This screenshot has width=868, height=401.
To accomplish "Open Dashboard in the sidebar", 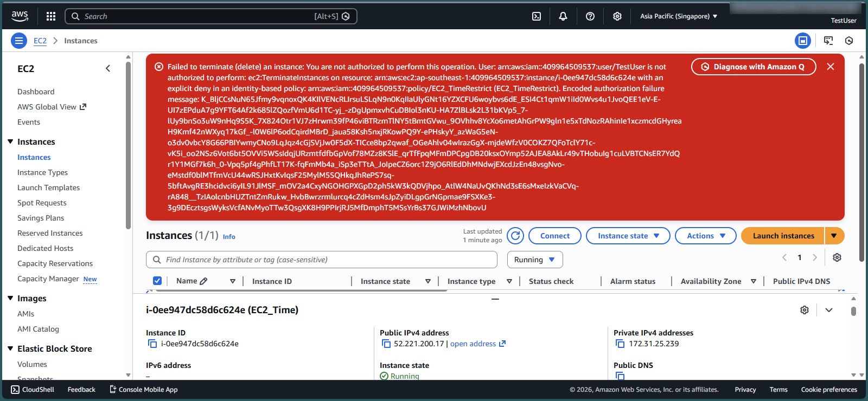I will 36,92.
